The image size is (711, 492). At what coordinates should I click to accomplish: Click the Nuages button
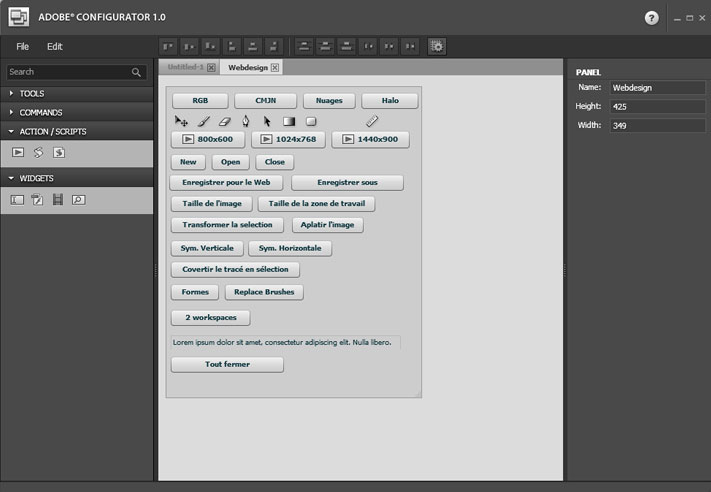click(329, 101)
